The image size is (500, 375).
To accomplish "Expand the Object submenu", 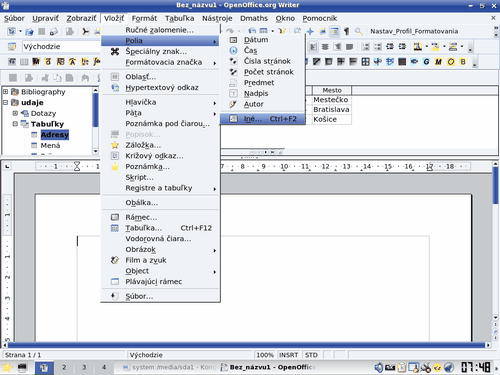I will click(x=160, y=271).
